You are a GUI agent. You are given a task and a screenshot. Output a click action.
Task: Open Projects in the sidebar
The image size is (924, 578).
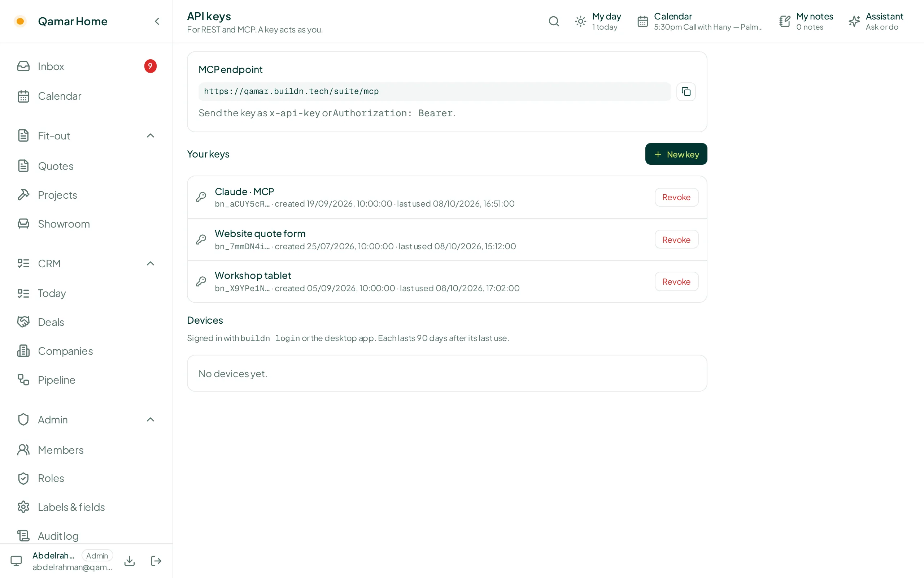(86, 195)
